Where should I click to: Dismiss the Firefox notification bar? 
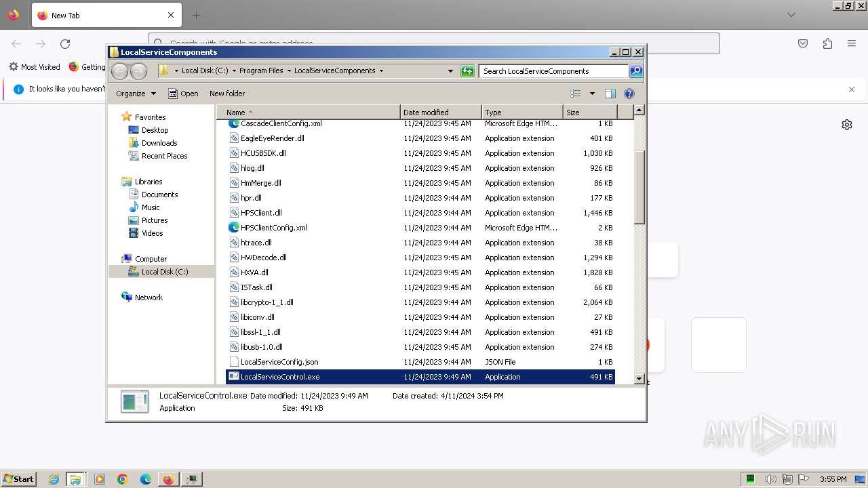(x=852, y=89)
